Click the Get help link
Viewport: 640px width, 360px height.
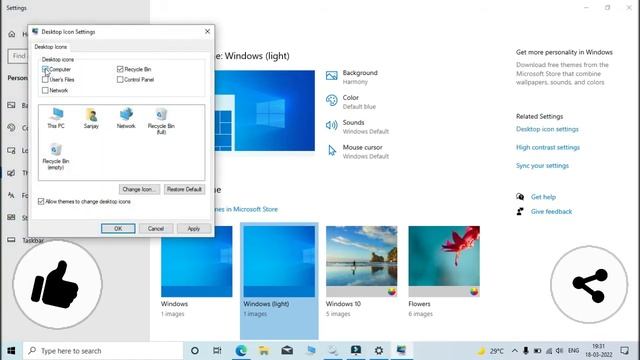(543, 197)
